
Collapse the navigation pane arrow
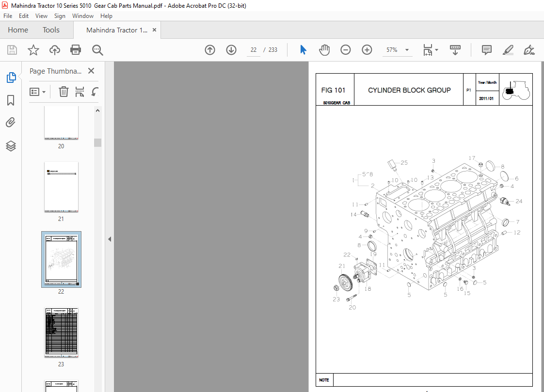(x=110, y=239)
